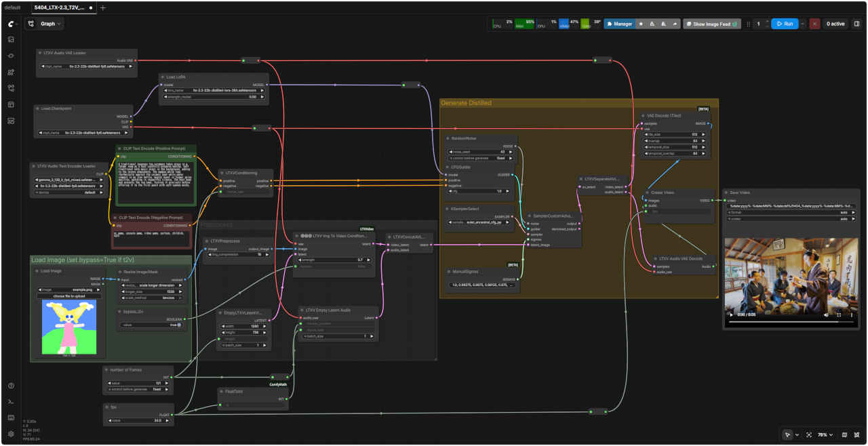Image resolution: width=868 pixels, height=446 pixels.
Task: Open the Node Library sidebar icon
Action: (11, 56)
